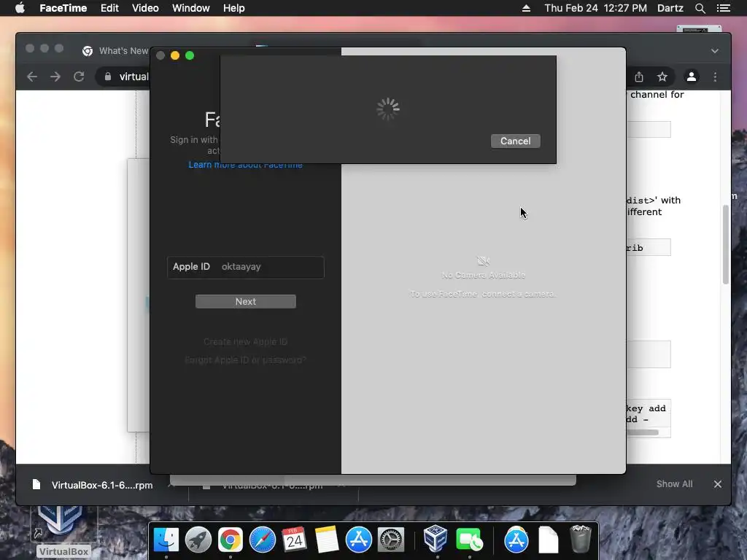This screenshot has height=560, width=747.
Task: Click the date and time display
Action: coord(595,8)
